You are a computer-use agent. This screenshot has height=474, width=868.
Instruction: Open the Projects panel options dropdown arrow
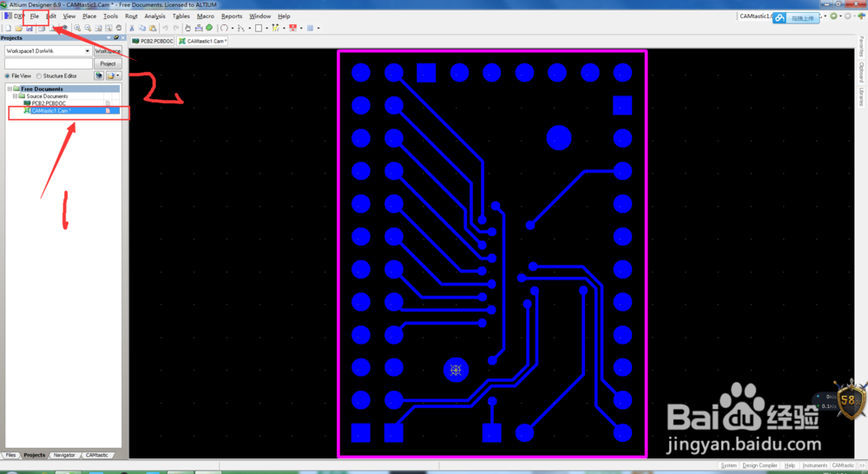(109, 37)
